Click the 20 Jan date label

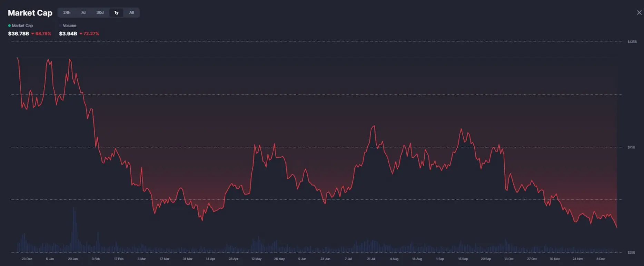[x=73, y=259]
